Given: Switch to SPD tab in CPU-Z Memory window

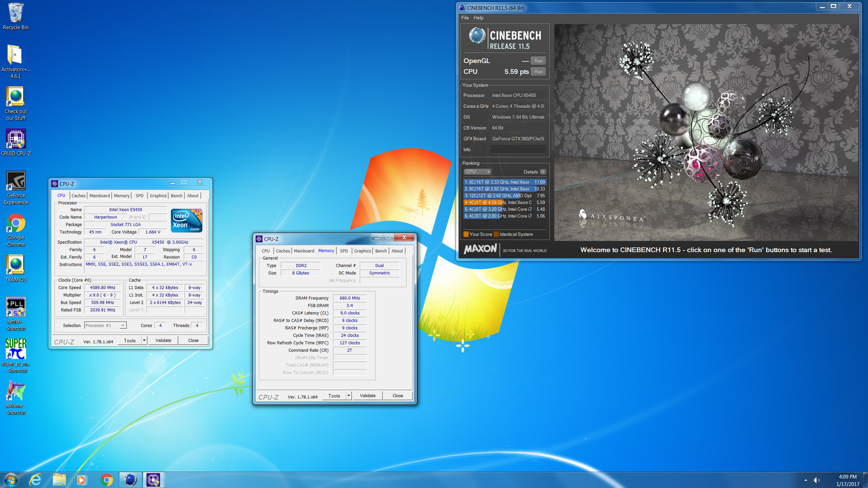Looking at the screenshot, I should pos(344,251).
